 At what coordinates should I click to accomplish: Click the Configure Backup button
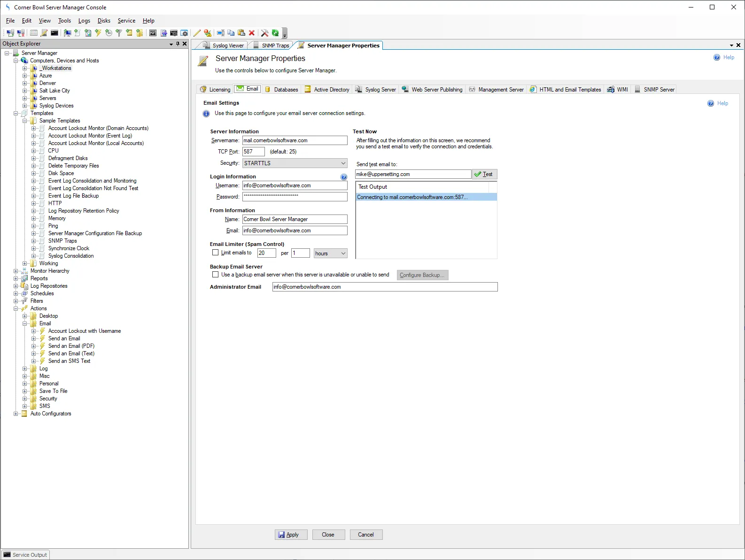point(423,275)
